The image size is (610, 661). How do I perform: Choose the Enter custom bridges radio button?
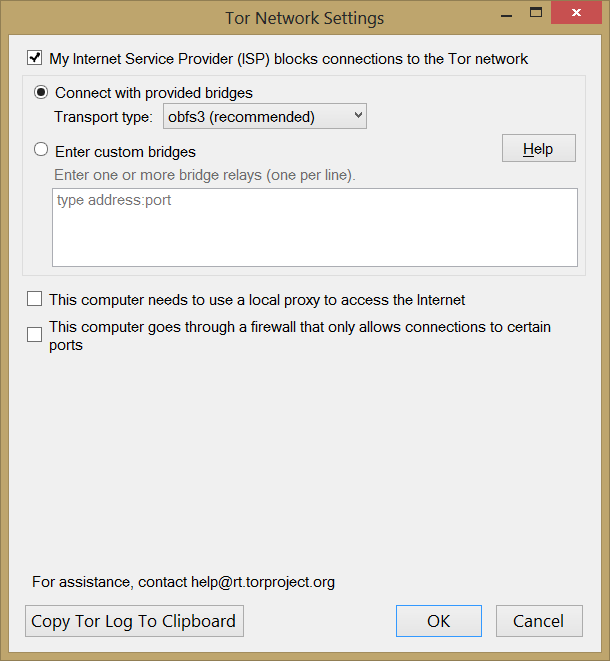41,151
